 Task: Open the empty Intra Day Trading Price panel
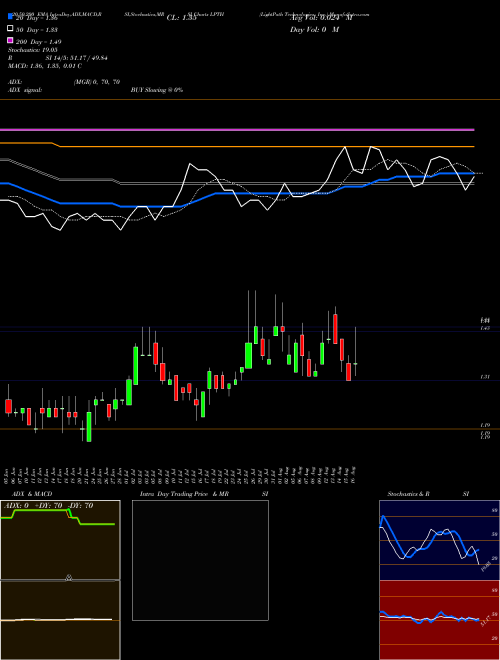(x=200, y=560)
